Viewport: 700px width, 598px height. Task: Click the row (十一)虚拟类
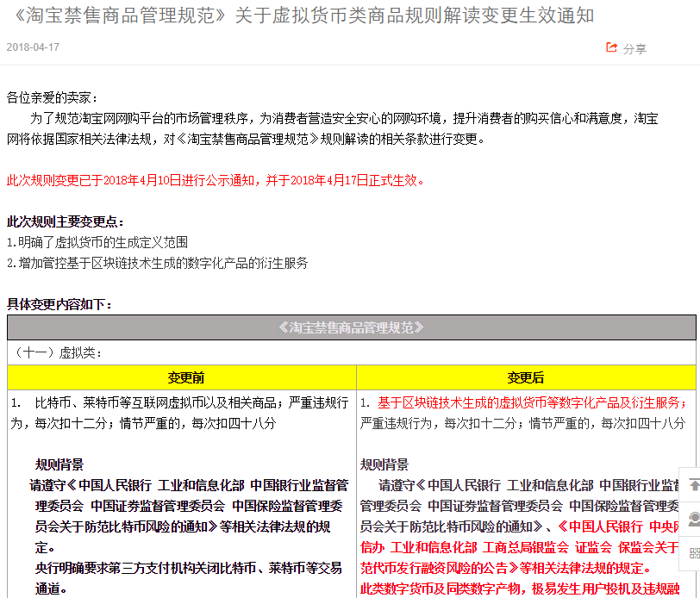[x=352, y=352]
